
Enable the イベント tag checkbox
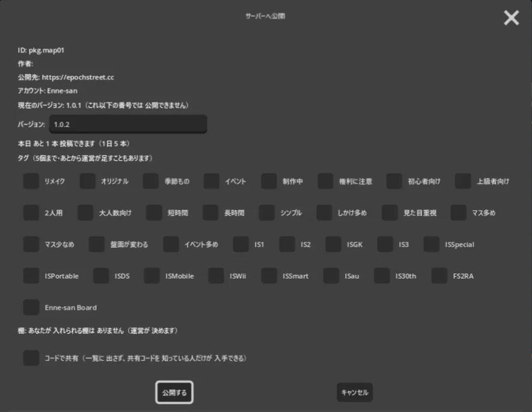pyautogui.click(x=212, y=181)
